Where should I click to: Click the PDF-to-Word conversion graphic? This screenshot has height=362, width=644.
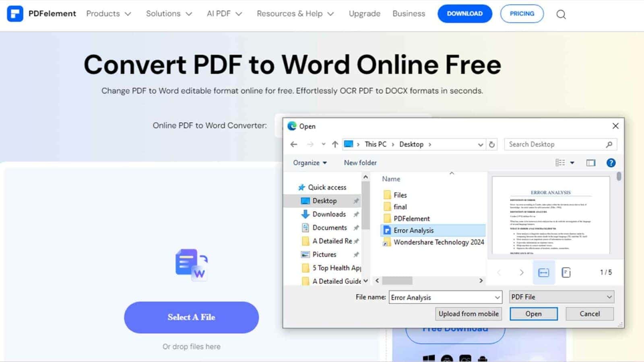(x=192, y=265)
